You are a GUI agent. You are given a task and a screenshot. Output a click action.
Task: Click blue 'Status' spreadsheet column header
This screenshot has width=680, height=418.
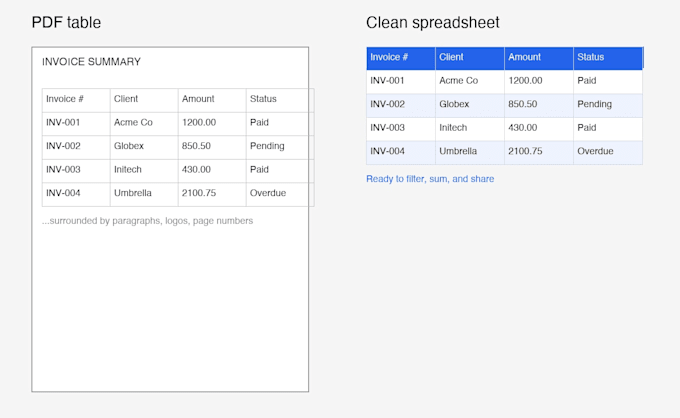608,58
